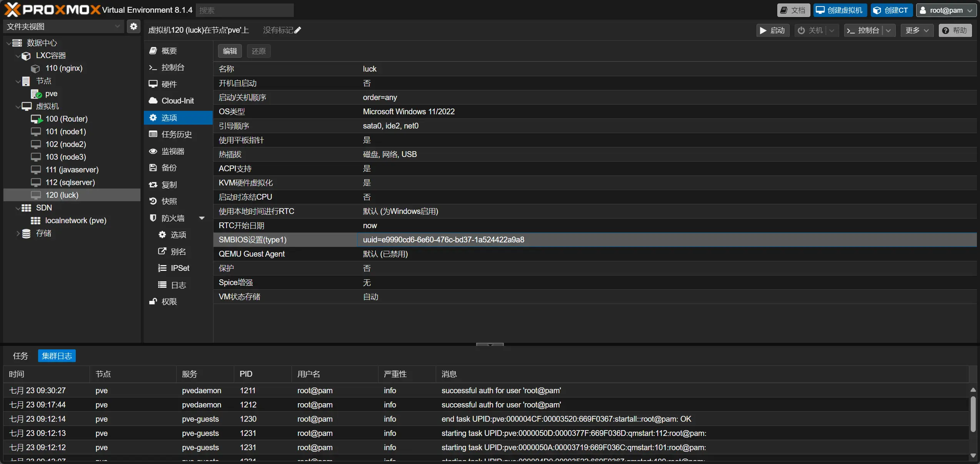Open the 权限 permissions section
The width and height of the screenshot is (980, 464).
168,302
